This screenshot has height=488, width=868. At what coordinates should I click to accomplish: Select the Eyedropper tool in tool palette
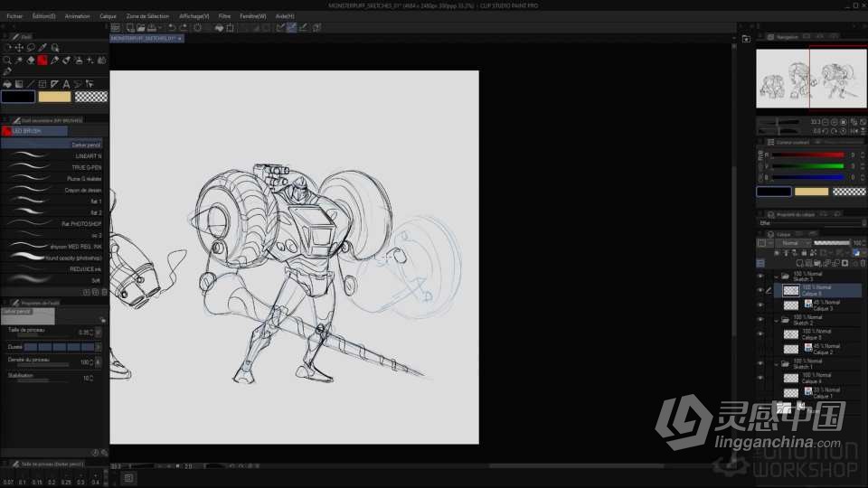pos(42,48)
